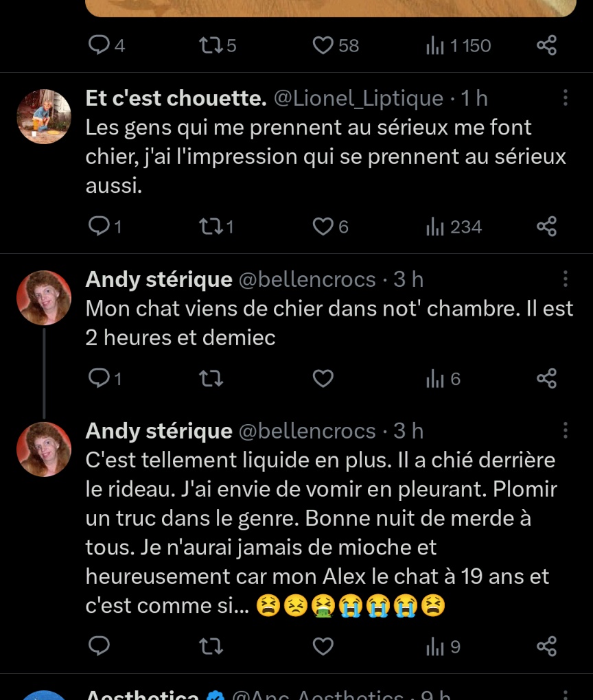Viewport: 593px width, 700px height.
Task: View analytics showing 234 views
Action: [454, 226]
